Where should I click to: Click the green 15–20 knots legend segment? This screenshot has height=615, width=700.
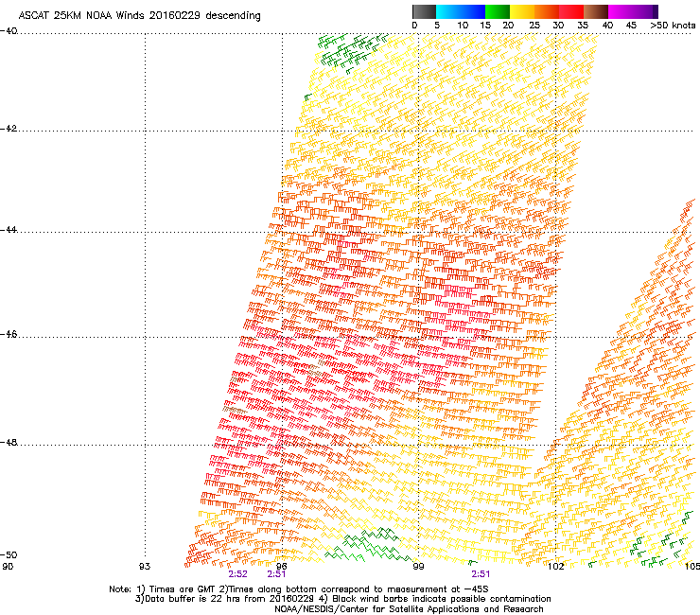498,11
